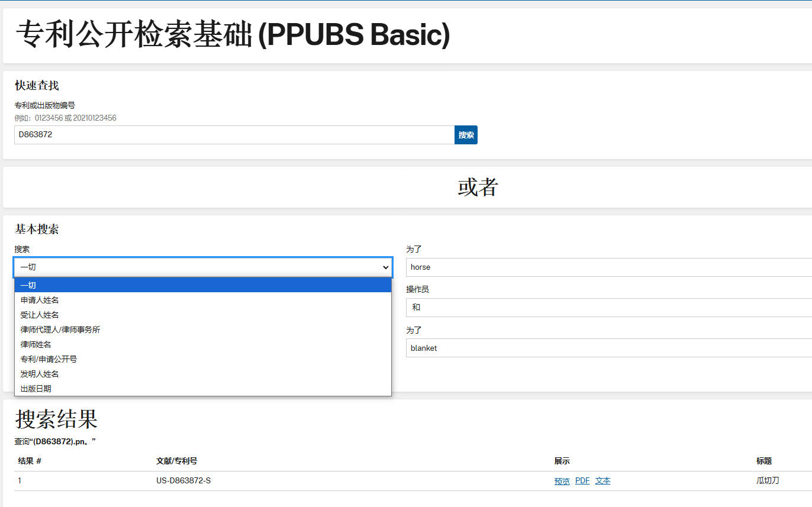
Task: Click the example hint text 0123456 或 20210123456
Action: pyautogui.click(x=76, y=118)
